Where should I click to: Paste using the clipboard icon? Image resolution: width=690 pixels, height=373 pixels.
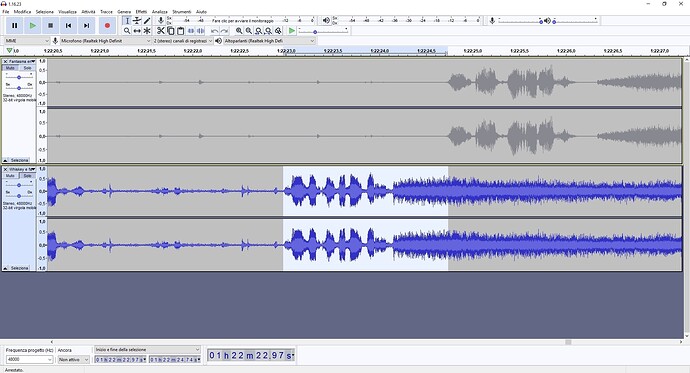pos(180,31)
